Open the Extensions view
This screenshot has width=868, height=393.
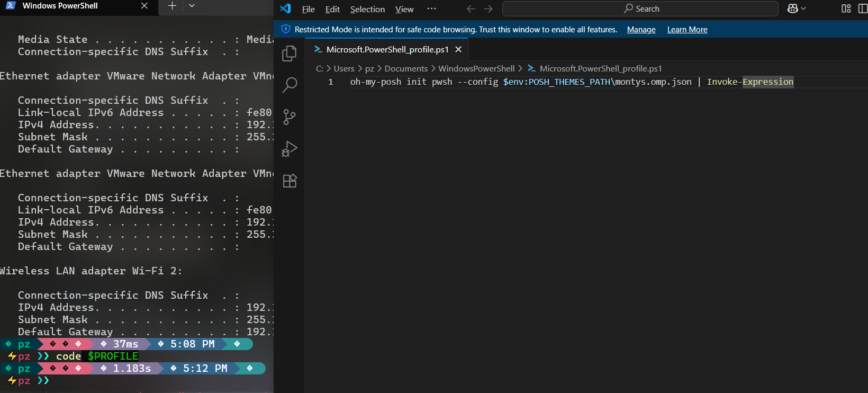point(290,181)
